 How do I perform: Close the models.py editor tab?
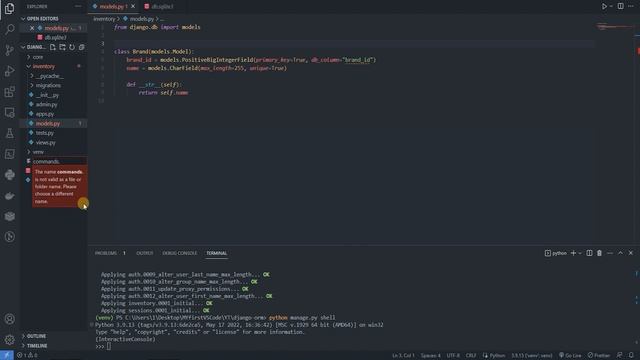[x=133, y=7]
